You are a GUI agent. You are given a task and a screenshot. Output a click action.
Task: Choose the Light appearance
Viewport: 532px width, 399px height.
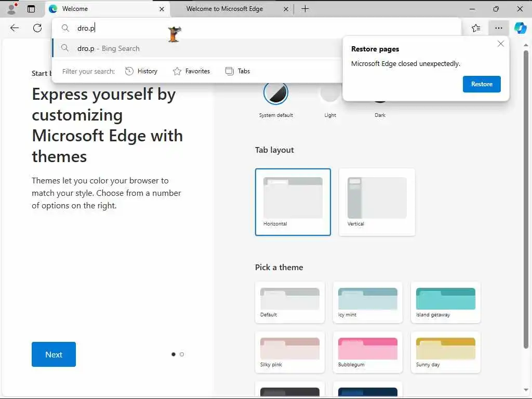point(330,100)
